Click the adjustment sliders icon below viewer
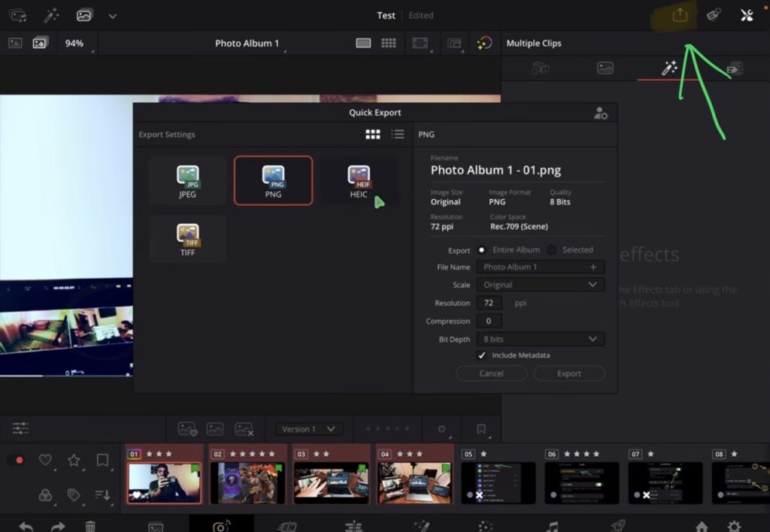The height and width of the screenshot is (532, 770). pyautogui.click(x=20, y=428)
